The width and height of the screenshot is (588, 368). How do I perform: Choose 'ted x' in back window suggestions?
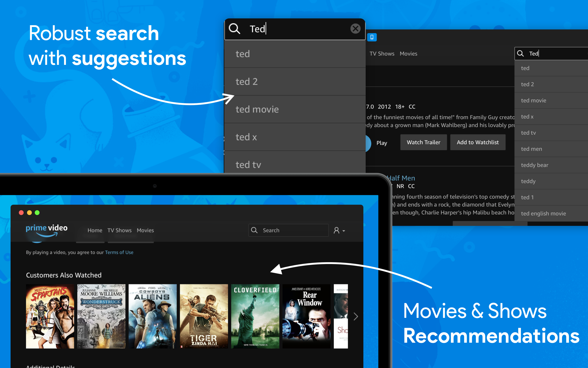551,117
